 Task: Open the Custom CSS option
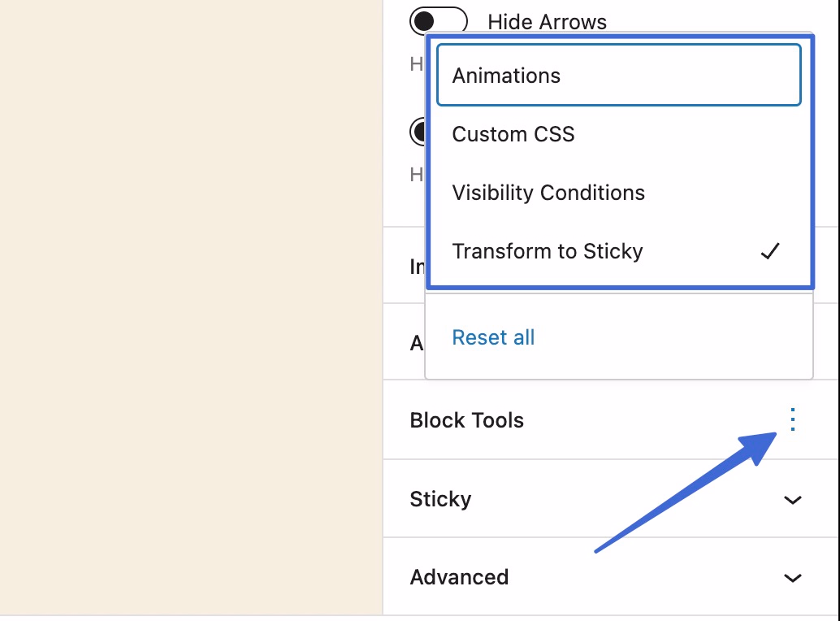(513, 133)
